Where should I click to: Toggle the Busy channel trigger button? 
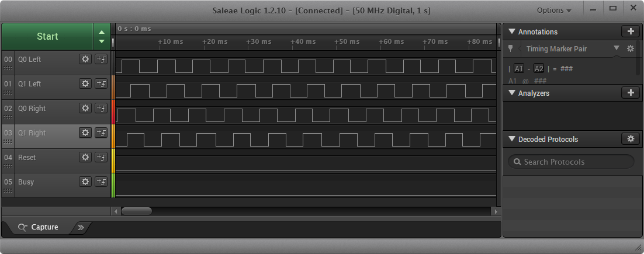coord(101,182)
